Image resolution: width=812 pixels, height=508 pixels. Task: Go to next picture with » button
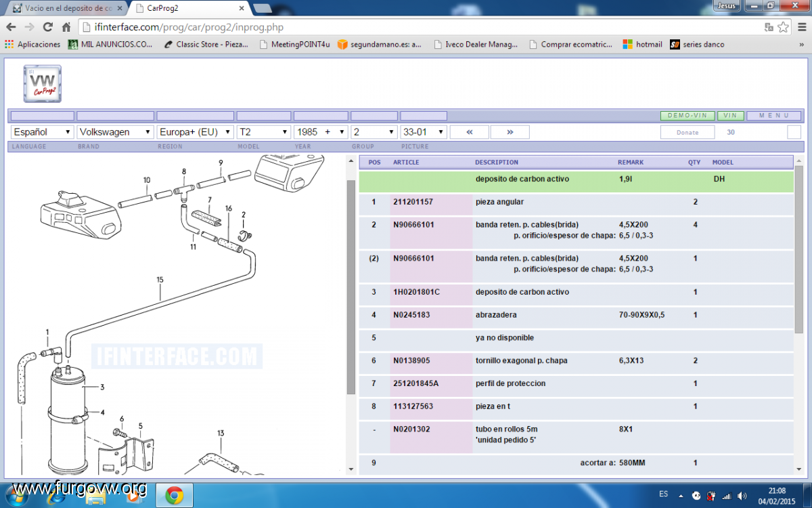[510, 132]
